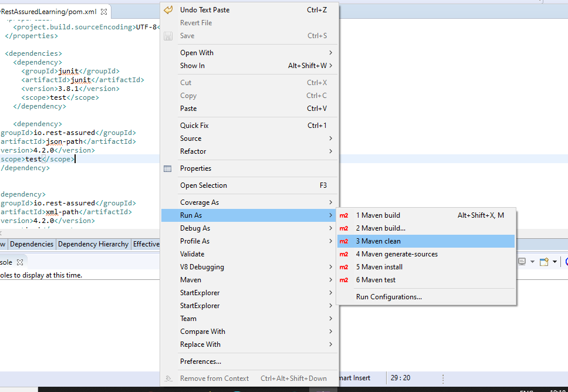The image size is (568, 392).
Task: Click cursor position 29 : 20 in status bar
Action: pyautogui.click(x=400, y=378)
